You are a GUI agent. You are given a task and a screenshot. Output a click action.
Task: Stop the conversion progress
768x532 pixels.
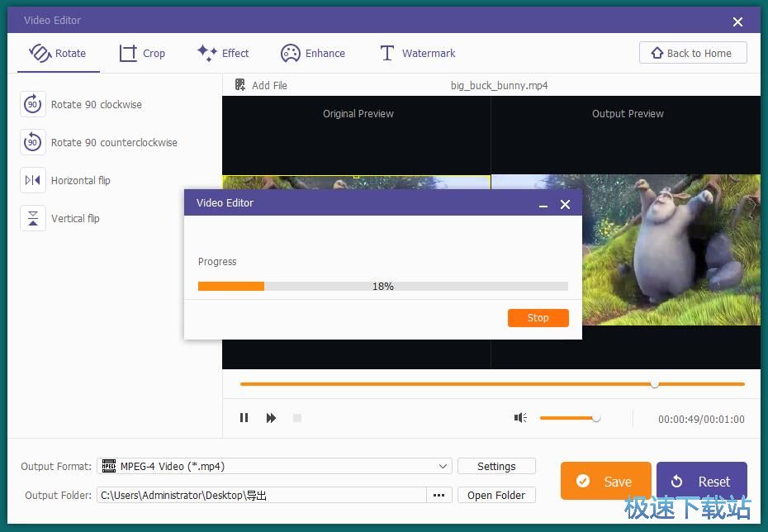pyautogui.click(x=538, y=317)
